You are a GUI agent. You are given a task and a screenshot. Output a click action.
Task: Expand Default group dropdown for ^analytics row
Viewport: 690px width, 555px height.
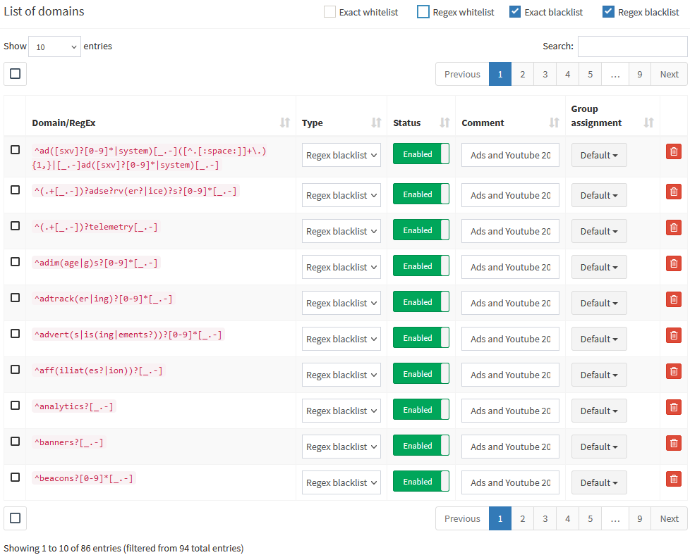(598, 410)
